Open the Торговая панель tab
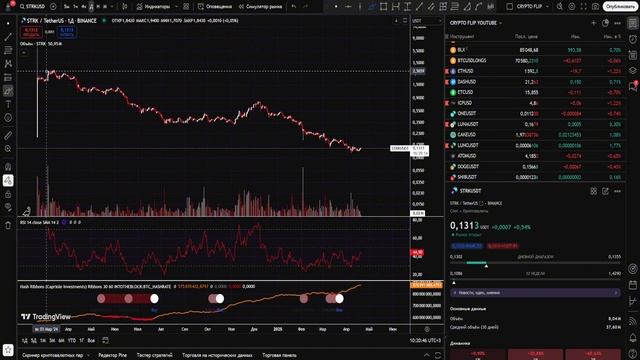 coord(279,355)
